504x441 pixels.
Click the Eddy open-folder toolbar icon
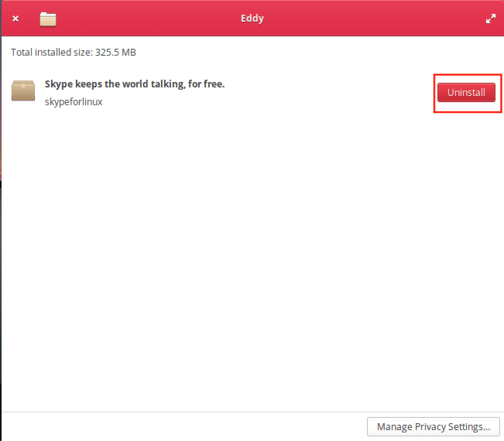coord(47,18)
